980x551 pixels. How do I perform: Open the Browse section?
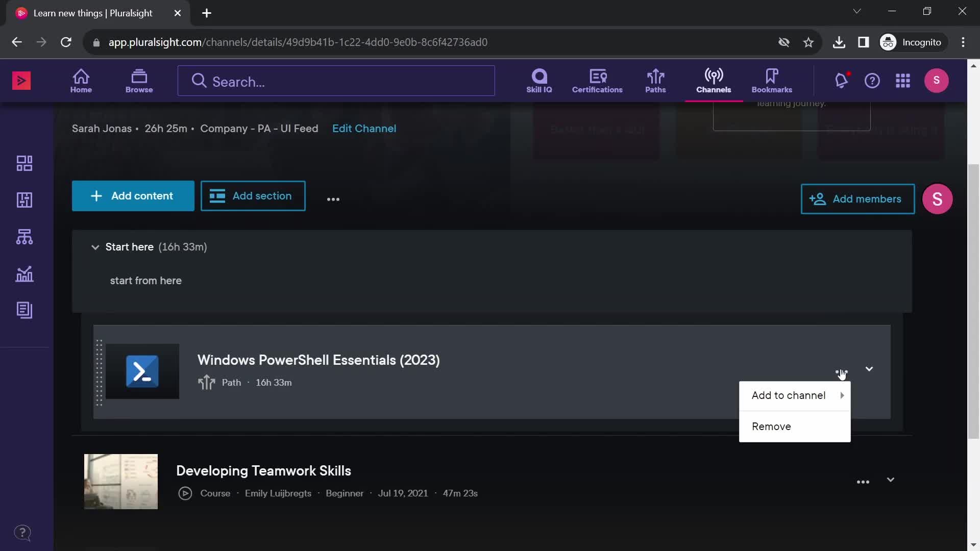[139, 80]
